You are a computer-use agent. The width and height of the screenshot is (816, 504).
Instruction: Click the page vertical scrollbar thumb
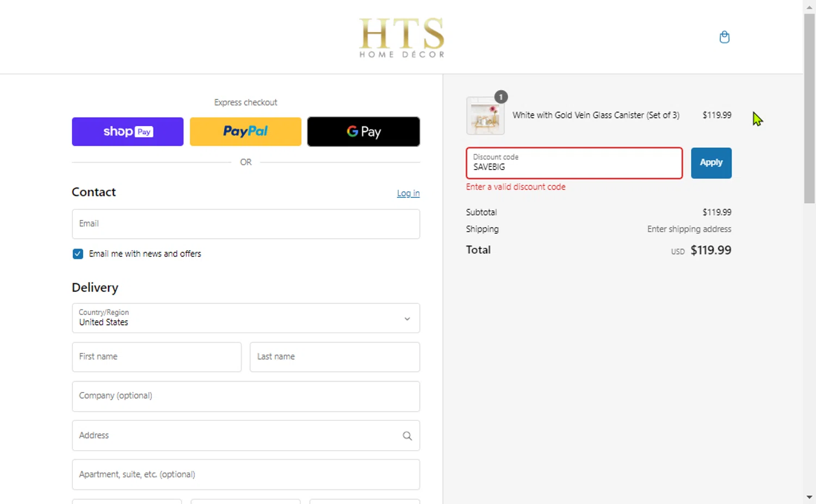point(809,109)
